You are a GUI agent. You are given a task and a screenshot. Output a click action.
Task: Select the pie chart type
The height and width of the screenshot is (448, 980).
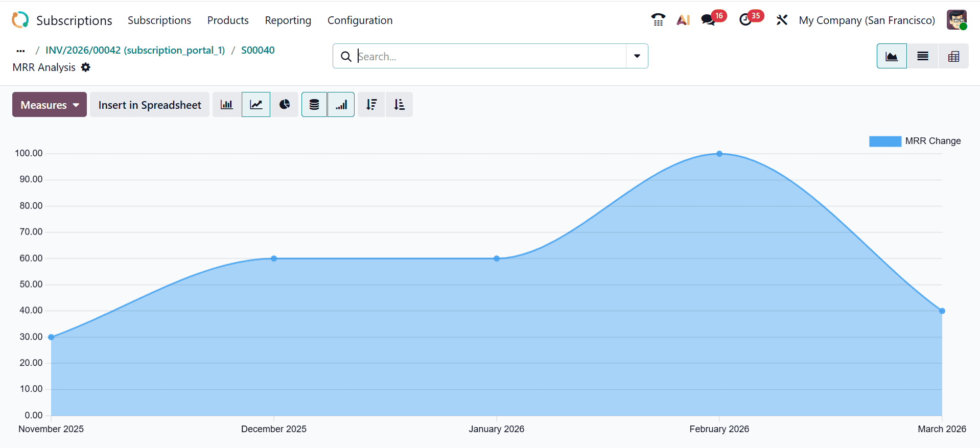pos(285,105)
